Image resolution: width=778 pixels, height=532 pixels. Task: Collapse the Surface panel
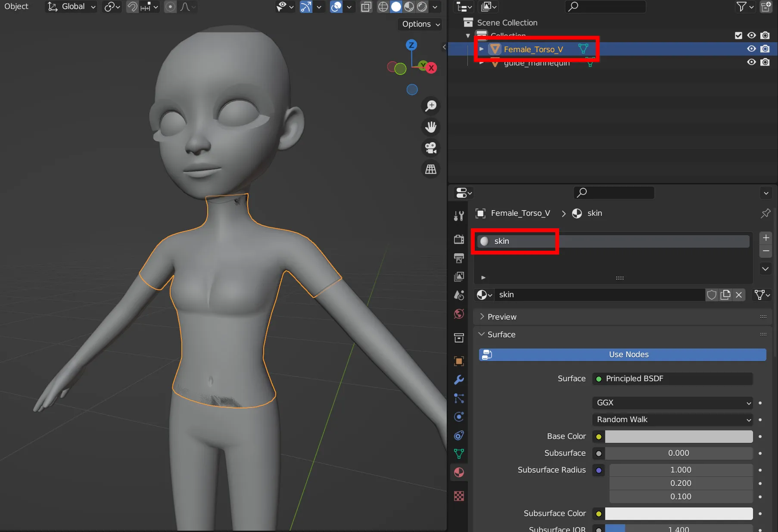tap(502, 334)
